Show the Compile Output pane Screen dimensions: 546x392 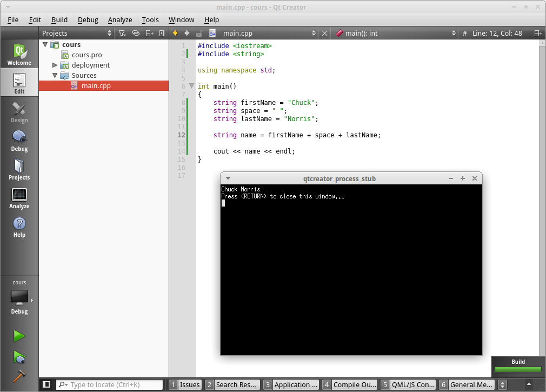[350, 384]
